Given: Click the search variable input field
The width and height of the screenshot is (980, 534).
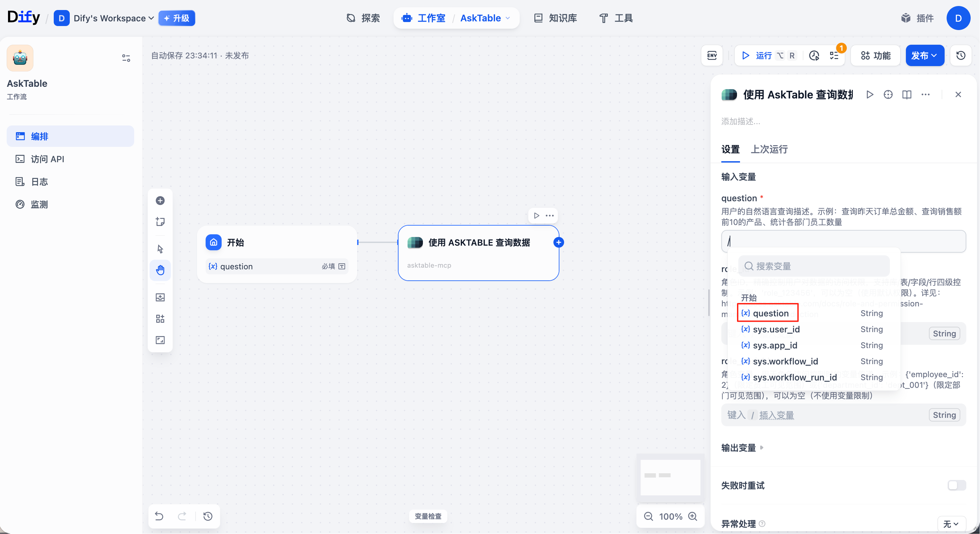Looking at the screenshot, I should [x=814, y=266].
